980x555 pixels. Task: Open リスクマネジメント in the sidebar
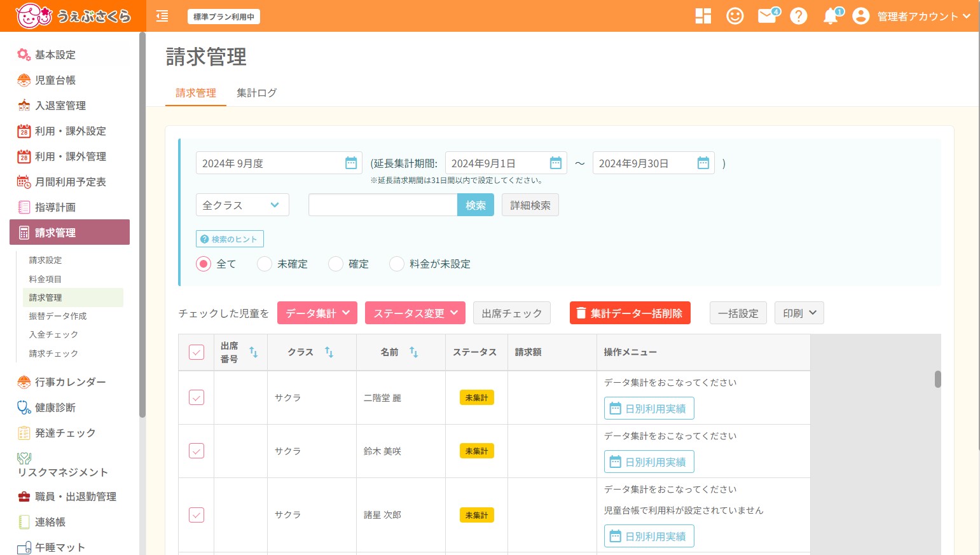point(70,465)
